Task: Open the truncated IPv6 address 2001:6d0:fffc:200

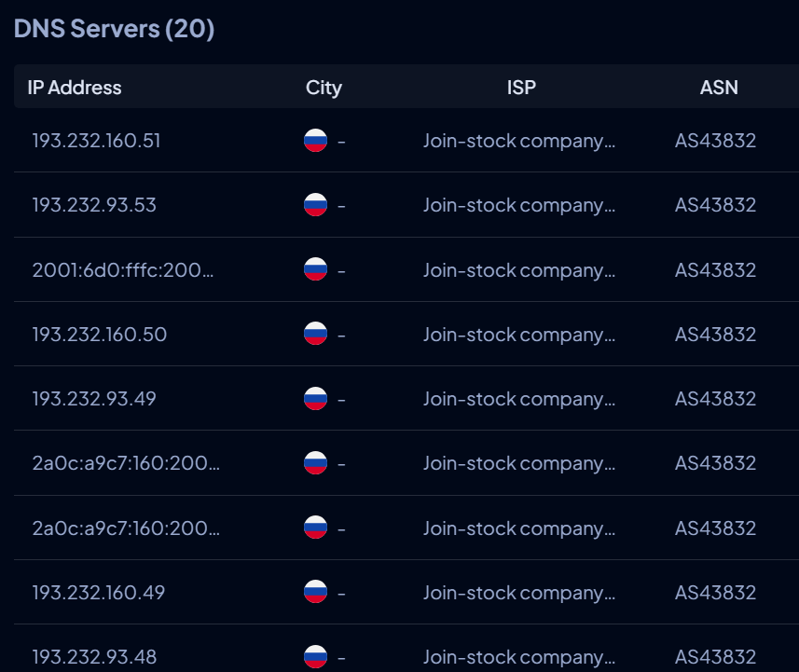Action: [123, 269]
